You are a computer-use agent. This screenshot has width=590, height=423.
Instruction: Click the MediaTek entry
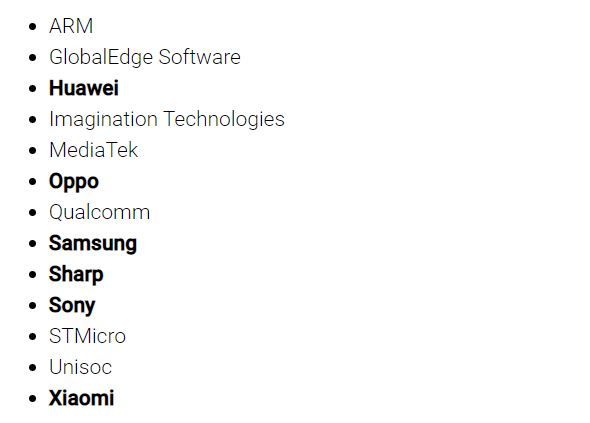94,150
